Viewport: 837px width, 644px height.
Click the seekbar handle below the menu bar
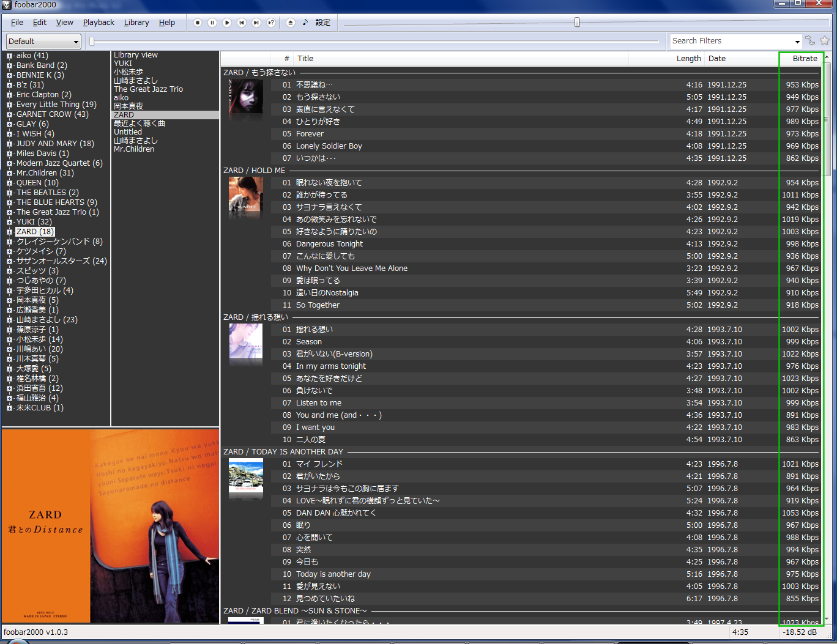pos(92,42)
